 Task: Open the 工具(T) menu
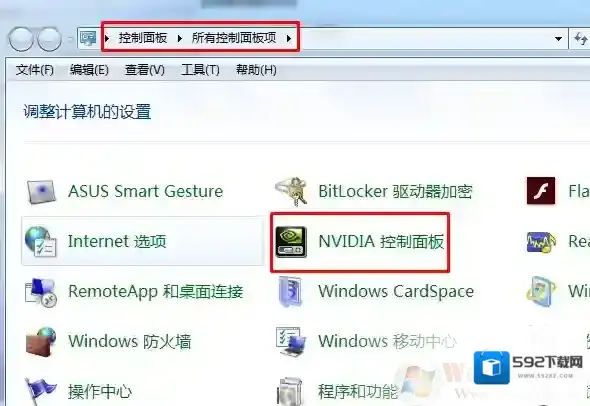[x=200, y=70]
